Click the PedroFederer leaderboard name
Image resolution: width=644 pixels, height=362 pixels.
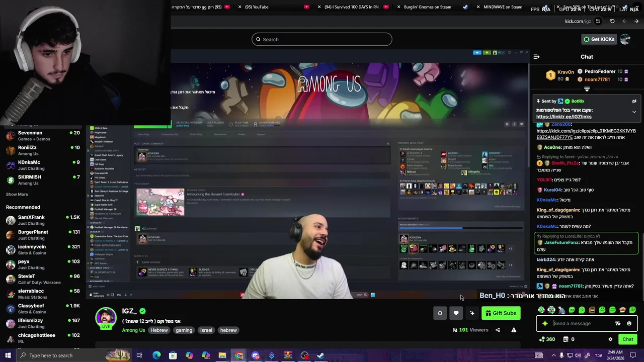coord(600,72)
